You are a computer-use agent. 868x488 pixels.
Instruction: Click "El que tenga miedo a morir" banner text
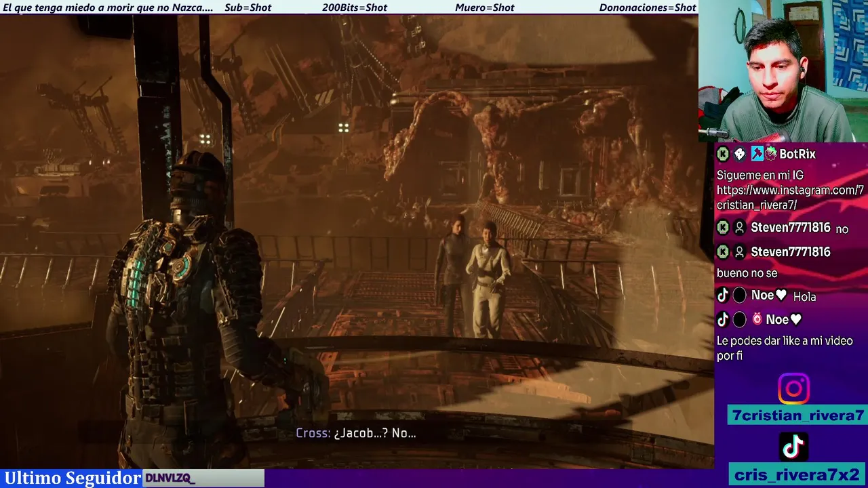(108, 7)
